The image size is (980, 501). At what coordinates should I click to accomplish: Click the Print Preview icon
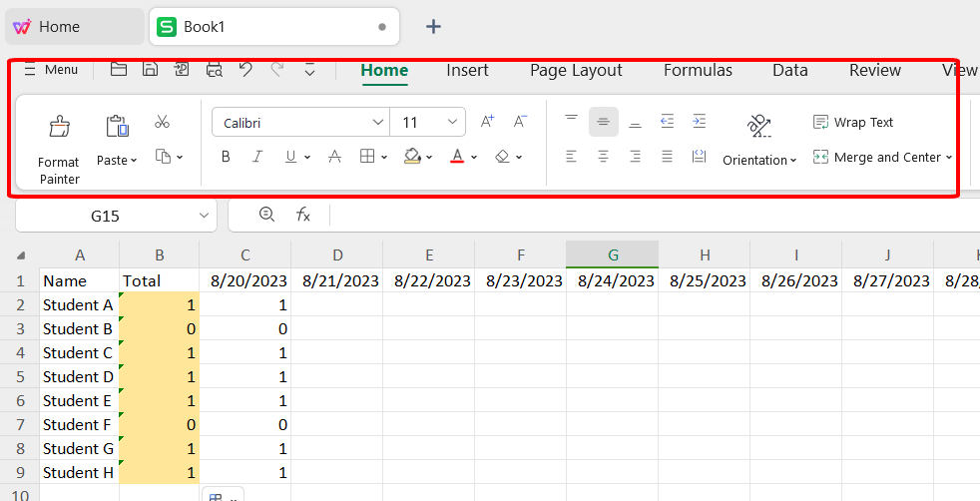pos(215,69)
